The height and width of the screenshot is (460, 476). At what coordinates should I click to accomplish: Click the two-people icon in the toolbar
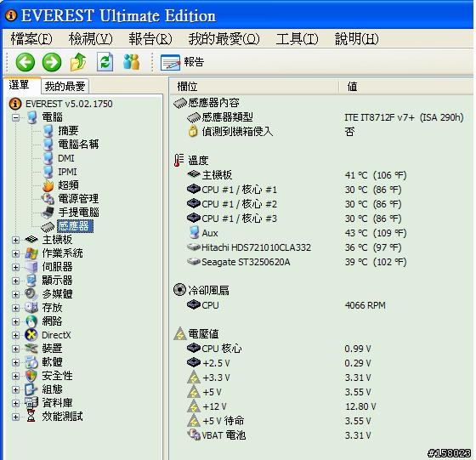pos(131,62)
